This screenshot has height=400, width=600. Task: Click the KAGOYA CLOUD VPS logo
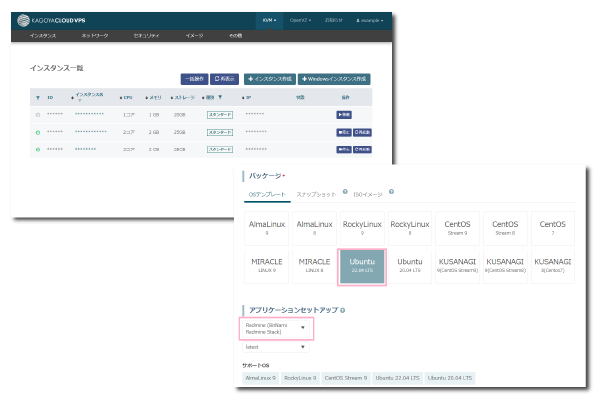61,20
